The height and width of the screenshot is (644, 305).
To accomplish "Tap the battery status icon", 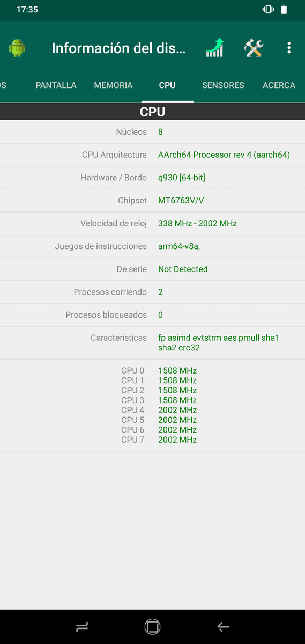I will pyautogui.click(x=284, y=9).
